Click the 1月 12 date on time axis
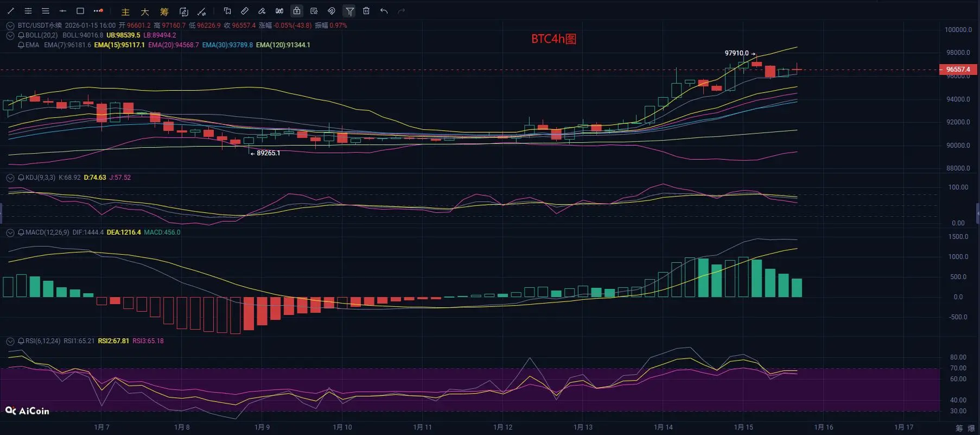The image size is (980, 435). (x=503, y=427)
